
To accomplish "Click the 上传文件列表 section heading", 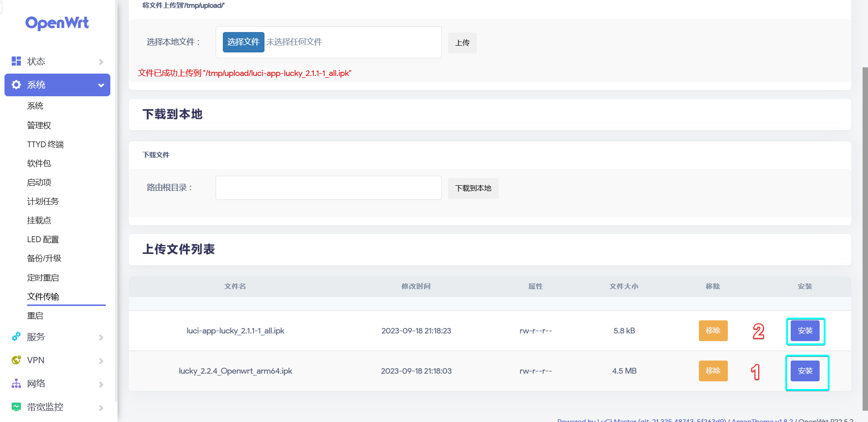I will [179, 249].
